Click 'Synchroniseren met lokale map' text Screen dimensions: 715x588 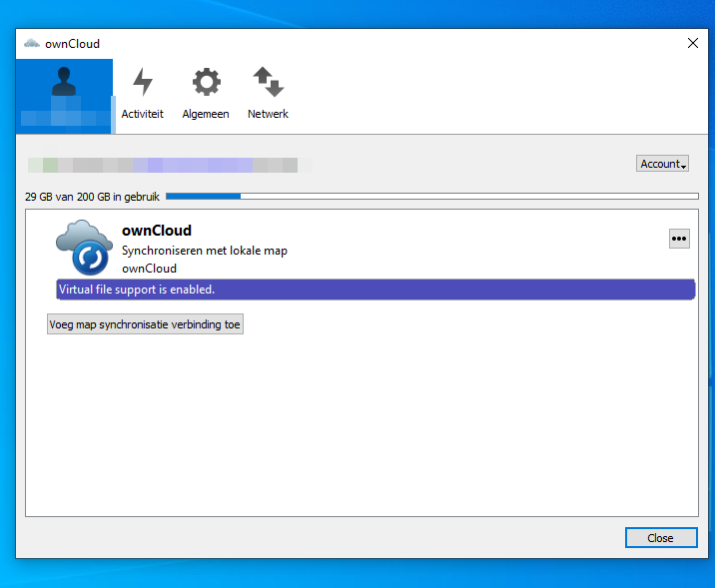(205, 251)
